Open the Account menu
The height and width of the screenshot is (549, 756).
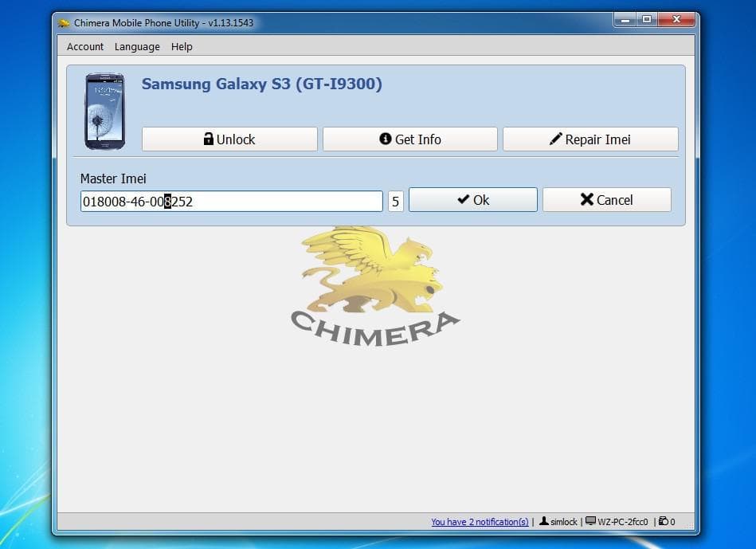point(84,46)
